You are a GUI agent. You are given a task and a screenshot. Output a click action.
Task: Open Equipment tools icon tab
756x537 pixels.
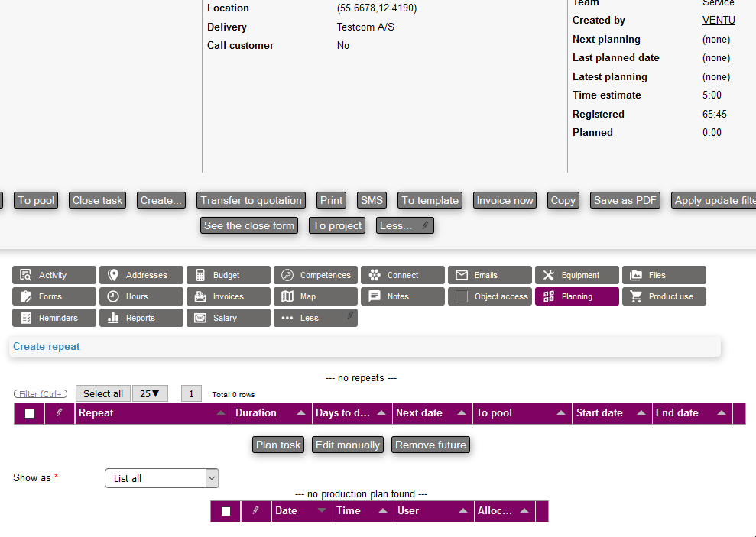[x=549, y=275]
